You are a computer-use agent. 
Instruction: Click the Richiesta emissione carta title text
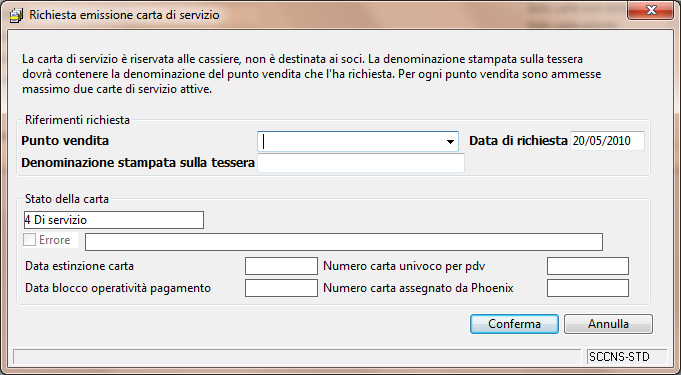tap(124, 15)
